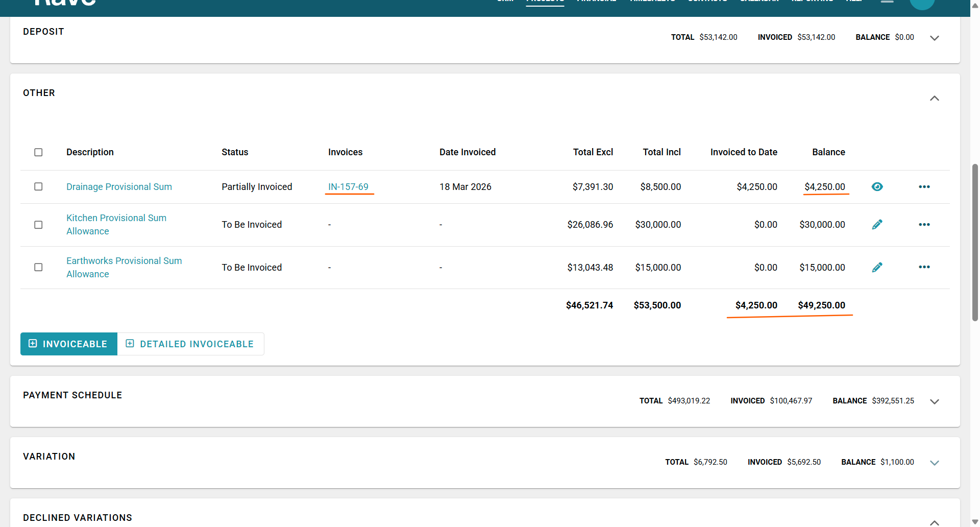The image size is (980, 527).
Task: Edit Earthworks Provisional Sum Allowance with pencil icon
Action: 877,268
